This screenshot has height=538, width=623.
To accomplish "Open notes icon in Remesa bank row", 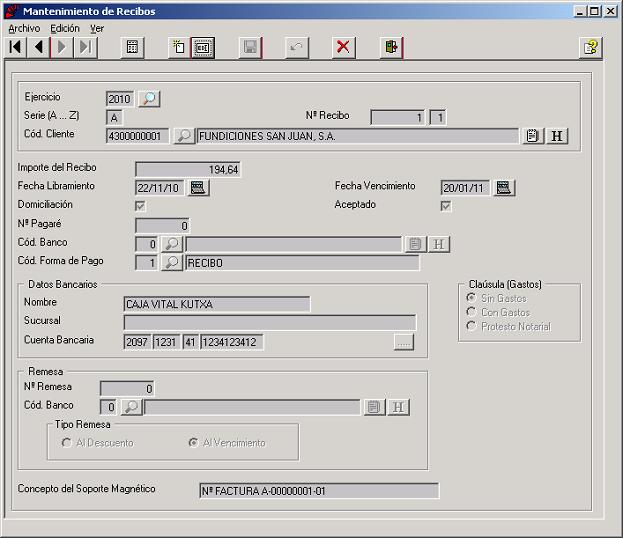I will [374, 407].
